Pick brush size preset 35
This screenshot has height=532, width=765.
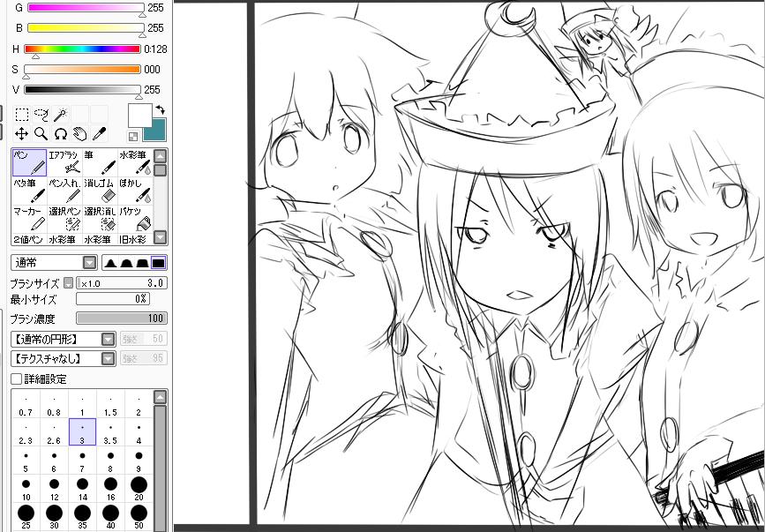(x=82, y=517)
